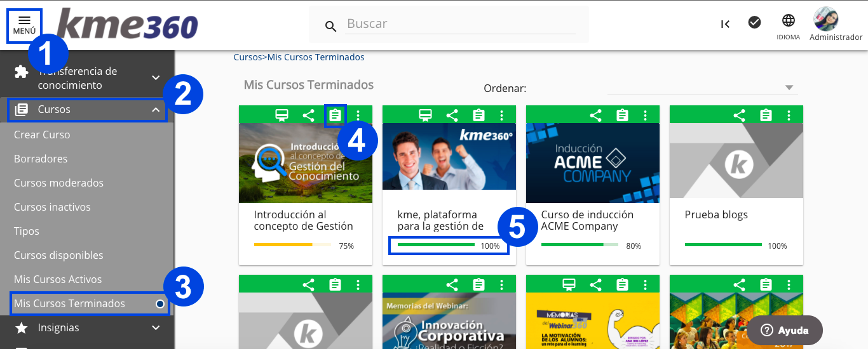
Task: Open Innovación Corporativa webinar thumbnail
Action: pos(449,322)
